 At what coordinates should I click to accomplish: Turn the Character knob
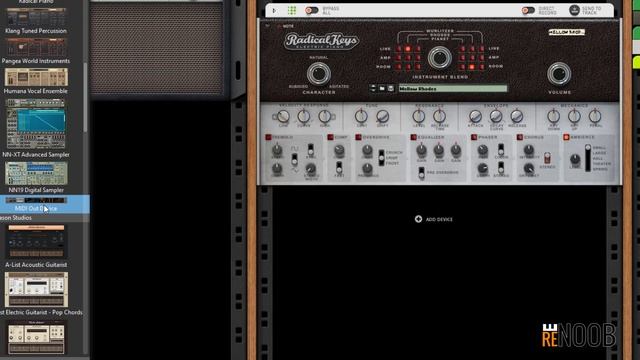(x=319, y=74)
